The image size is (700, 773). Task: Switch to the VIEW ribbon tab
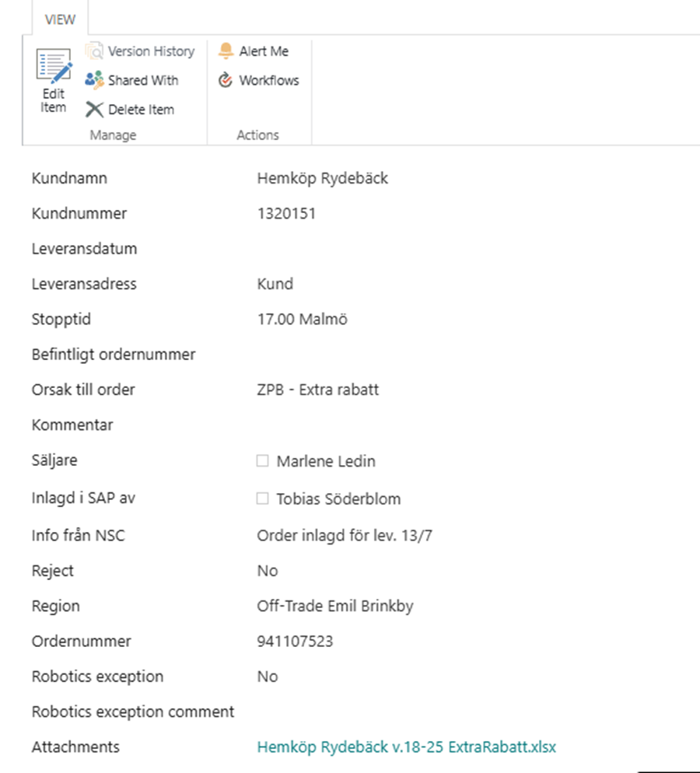60,19
